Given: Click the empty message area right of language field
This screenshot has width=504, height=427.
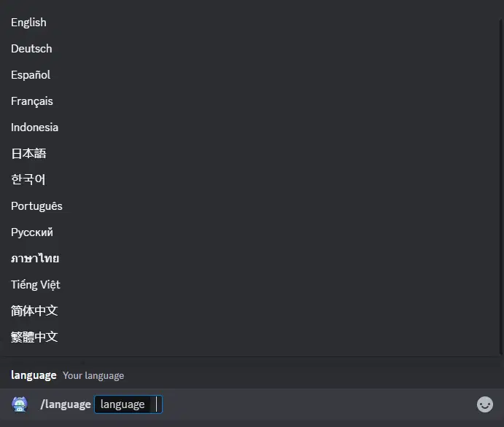Looking at the screenshot, I should pos(314,404).
